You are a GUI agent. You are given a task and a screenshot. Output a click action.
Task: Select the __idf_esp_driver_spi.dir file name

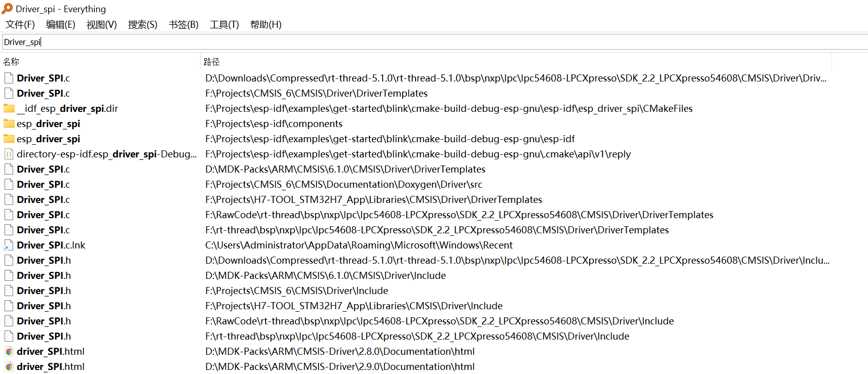click(67, 108)
